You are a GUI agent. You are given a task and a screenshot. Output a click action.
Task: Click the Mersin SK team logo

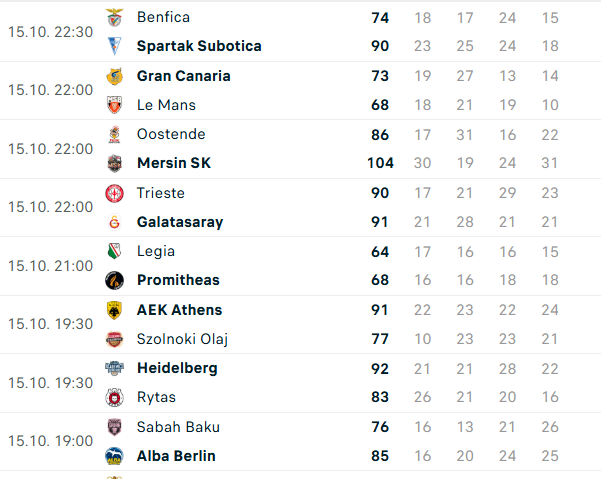pos(115,163)
